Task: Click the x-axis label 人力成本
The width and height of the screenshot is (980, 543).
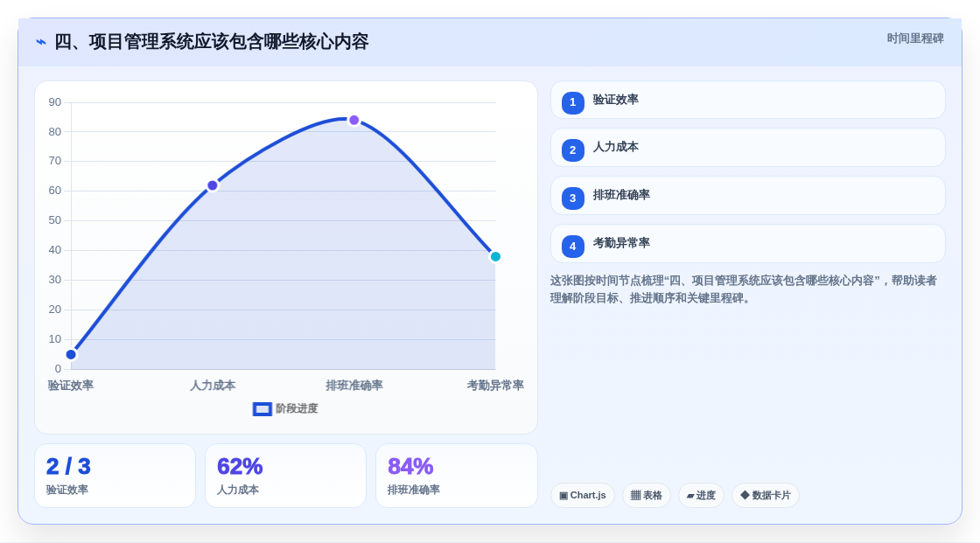Action: point(213,386)
